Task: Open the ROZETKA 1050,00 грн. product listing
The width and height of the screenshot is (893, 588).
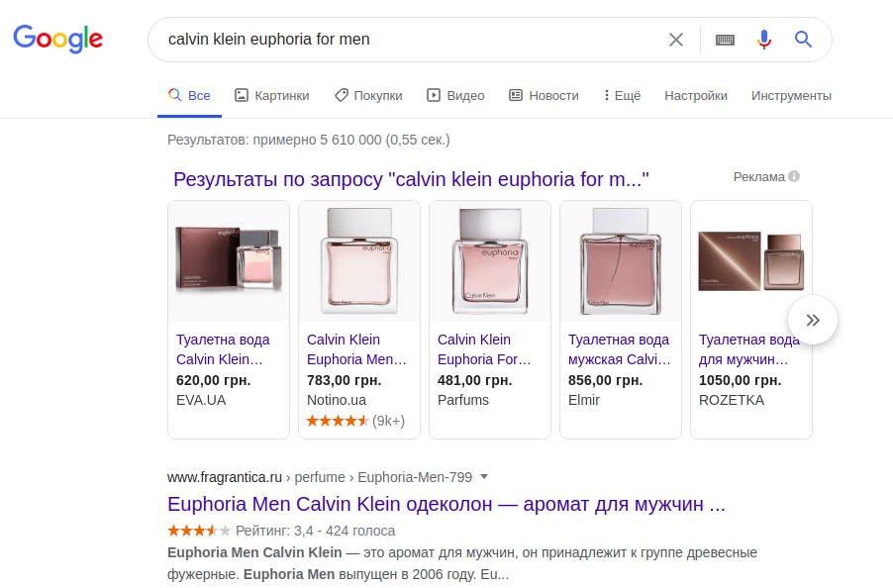Action: (750, 348)
